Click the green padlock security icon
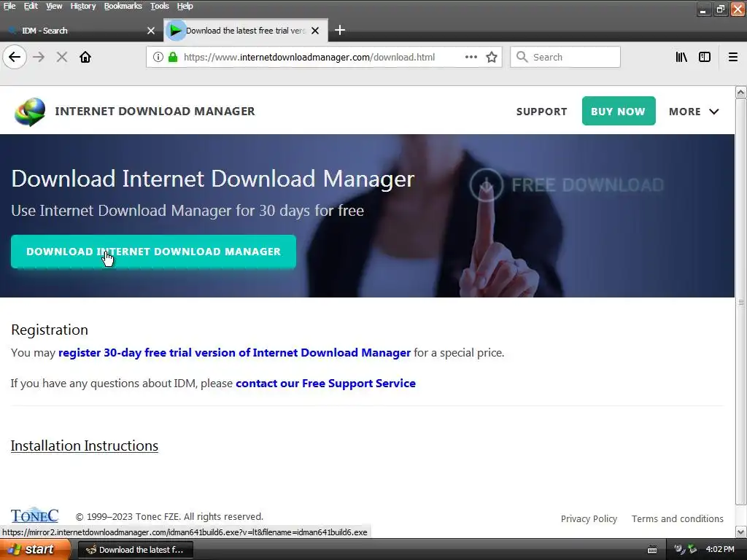747x560 pixels. 173,57
